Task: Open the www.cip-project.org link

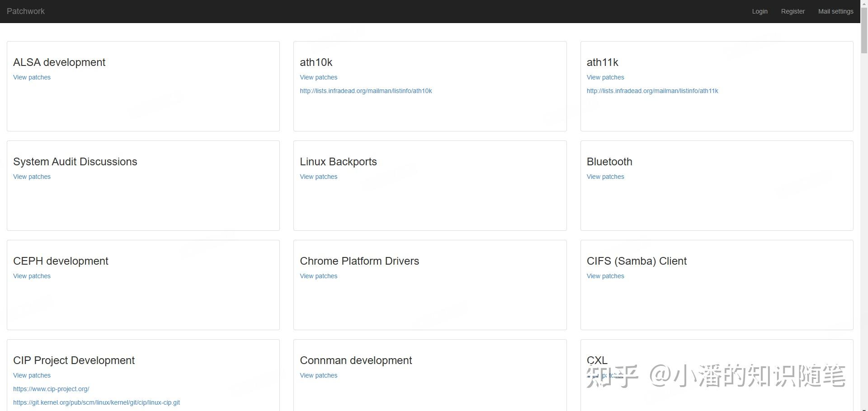Action: (51, 389)
